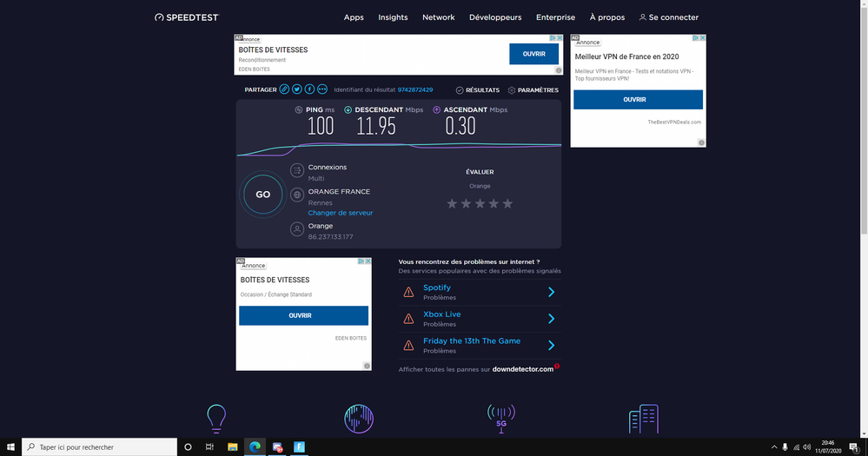
Task: Click the upload arrow icon next to Ascendant
Action: click(x=436, y=109)
